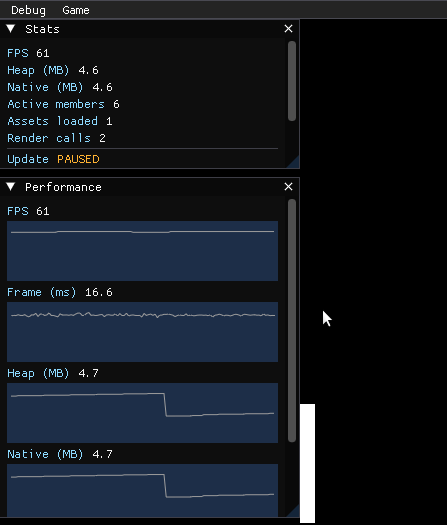Click the Stats window scrollbar

click(x=292, y=81)
